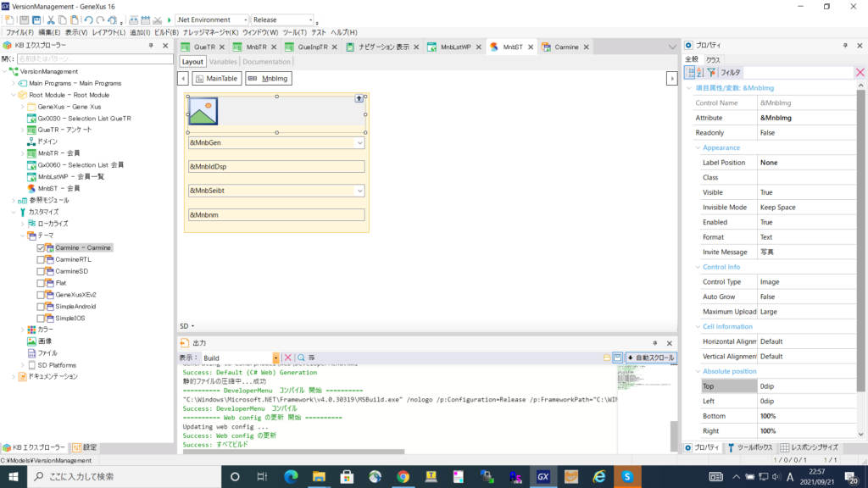Viewport: 868px width, 488px height.
Task: Select MnbImg breadcrumb button
Action: pos(269,79)
